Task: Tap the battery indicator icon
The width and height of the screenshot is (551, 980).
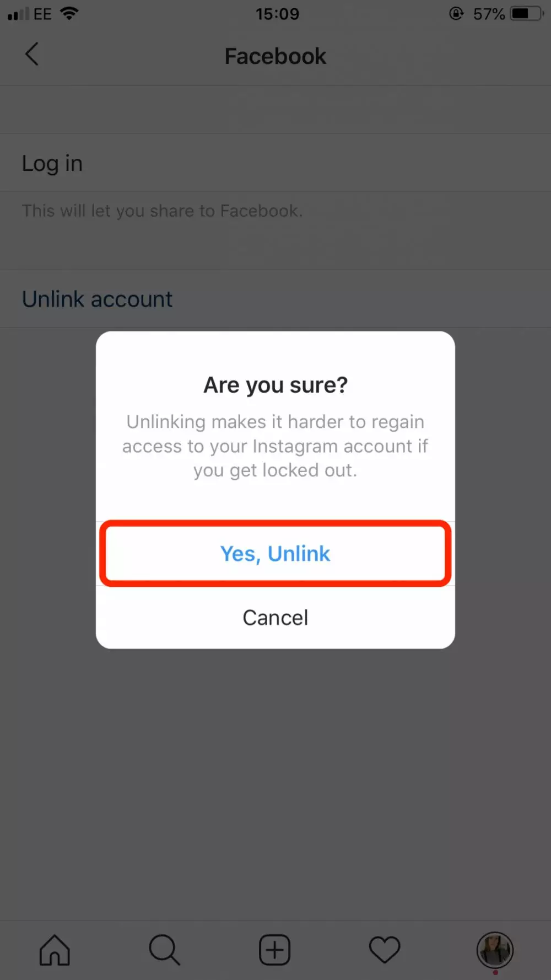Action: click(x=527, y=14)
